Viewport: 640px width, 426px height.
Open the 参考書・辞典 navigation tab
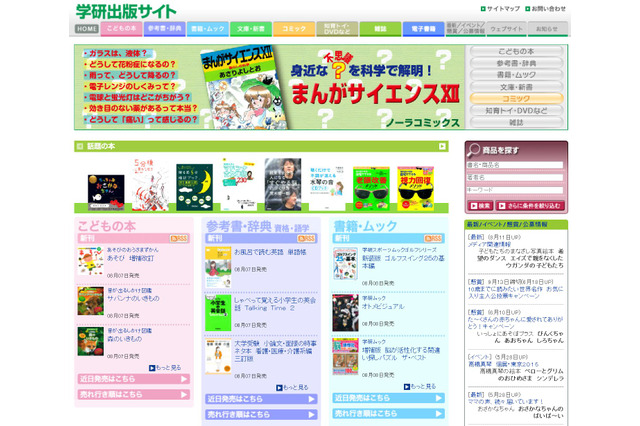(x=164, y=29)
